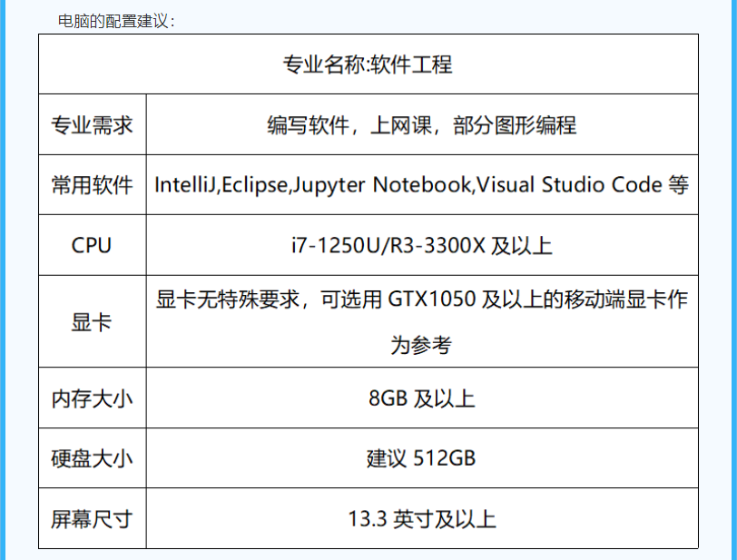
Task: Click the 常用软件 row label
Action: pos(92,185)
